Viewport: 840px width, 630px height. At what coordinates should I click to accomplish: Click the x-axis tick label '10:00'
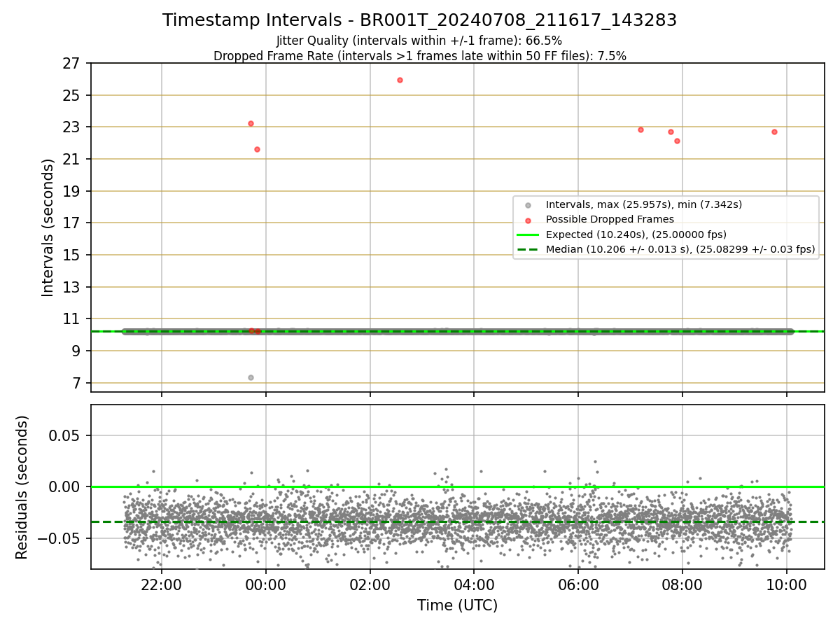786,585
